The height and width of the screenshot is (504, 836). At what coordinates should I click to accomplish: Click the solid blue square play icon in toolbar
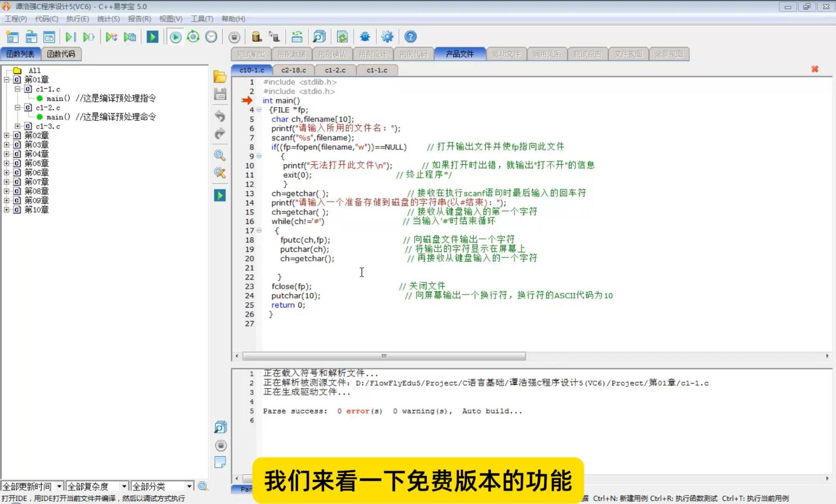click(152, 37)
